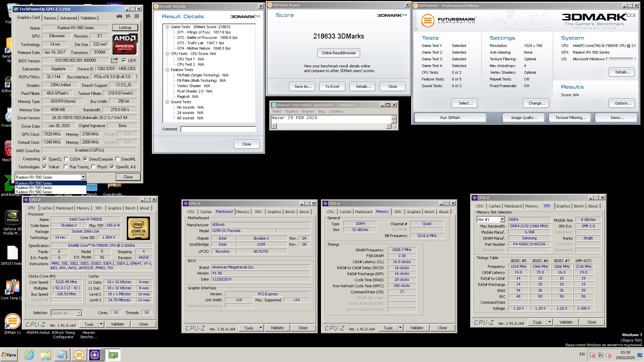
Task: Click the AMD Radeon Graphics logo
Action: coord(125,44)
